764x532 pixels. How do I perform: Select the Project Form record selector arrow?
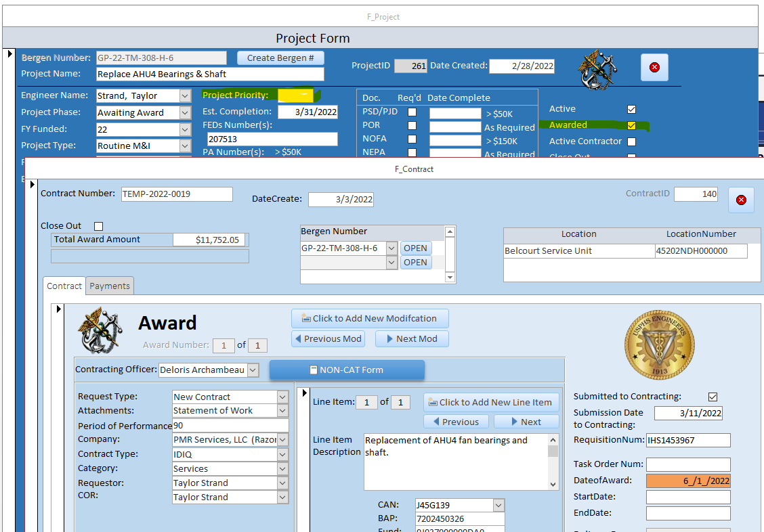point(9,53)
